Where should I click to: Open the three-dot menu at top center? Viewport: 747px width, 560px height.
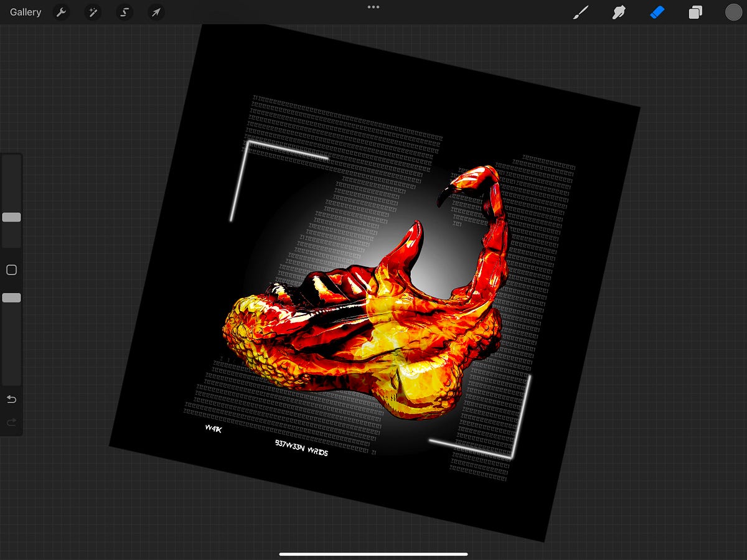pos(374,7)
